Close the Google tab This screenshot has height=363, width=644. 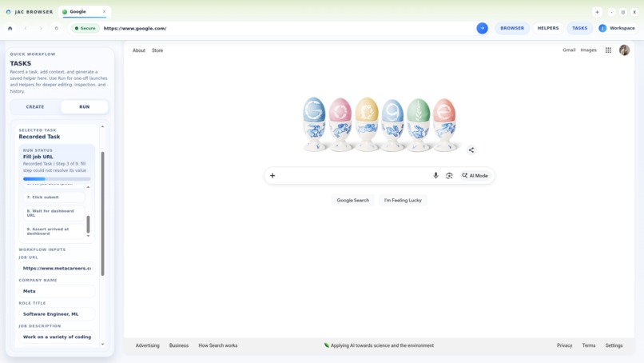point(105,11)
